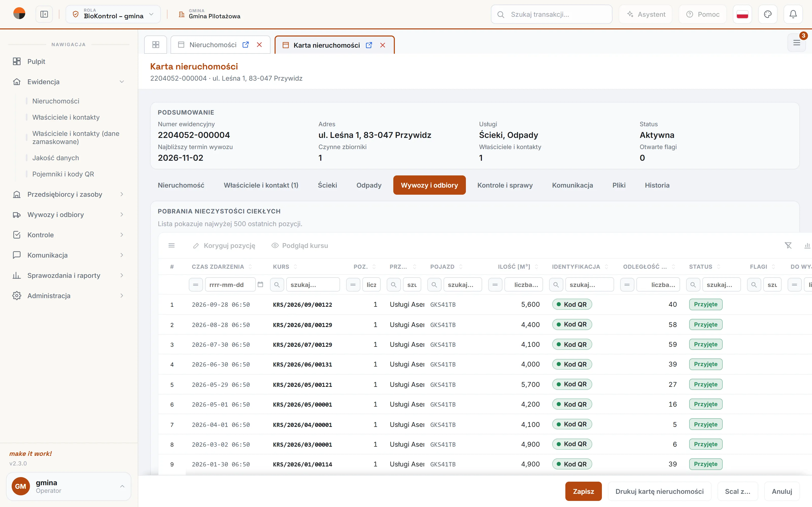Click the Zapisz button

[584, 491]
